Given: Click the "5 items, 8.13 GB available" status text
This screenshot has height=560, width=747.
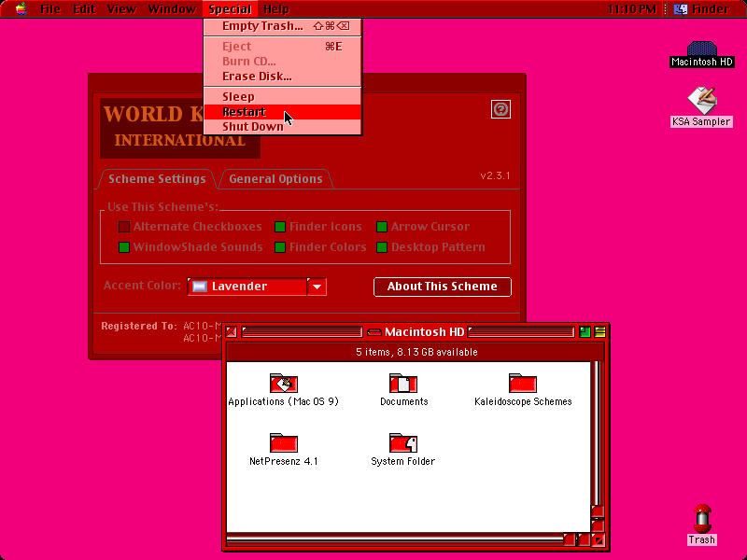Looking at the screenshot, I should pyautogui.click(x=416, y=353).
